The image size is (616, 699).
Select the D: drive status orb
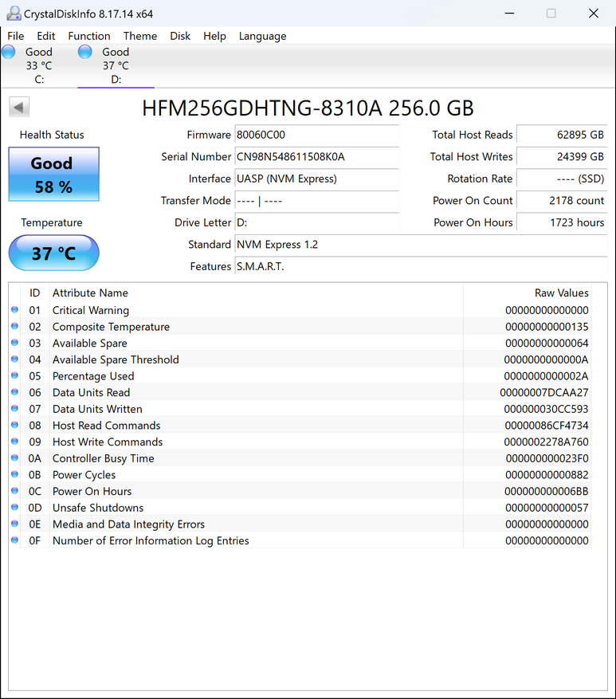point(85,52)
